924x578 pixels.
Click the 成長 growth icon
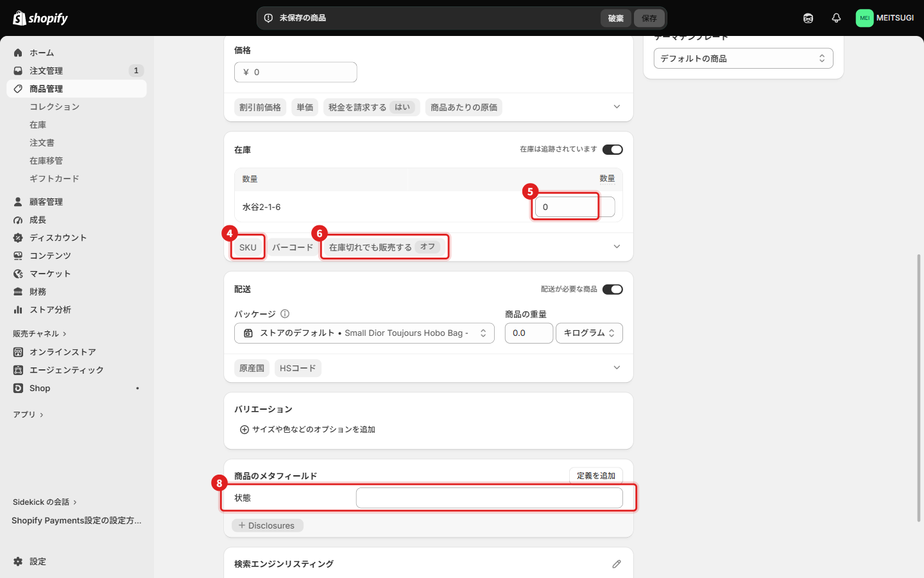coord(18,220)
